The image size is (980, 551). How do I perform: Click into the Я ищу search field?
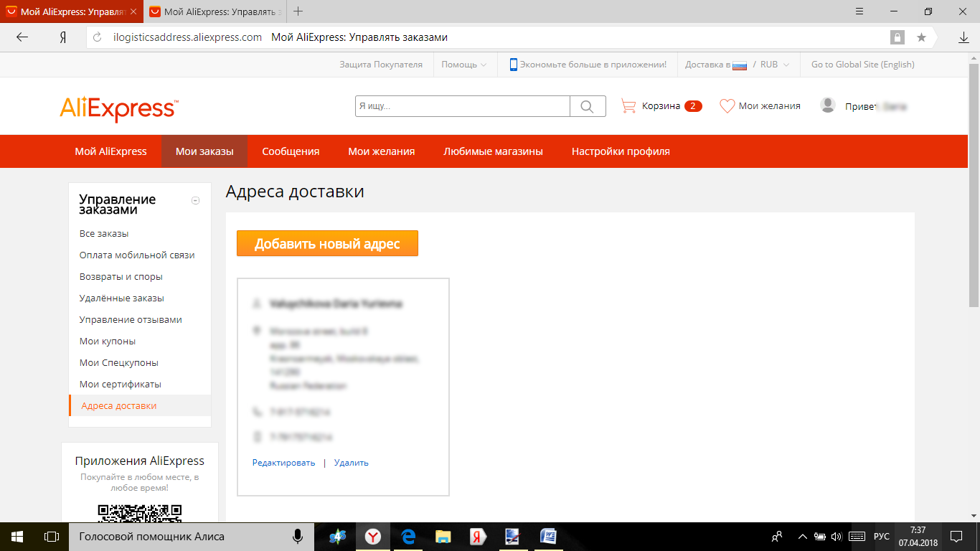(463, 106)
